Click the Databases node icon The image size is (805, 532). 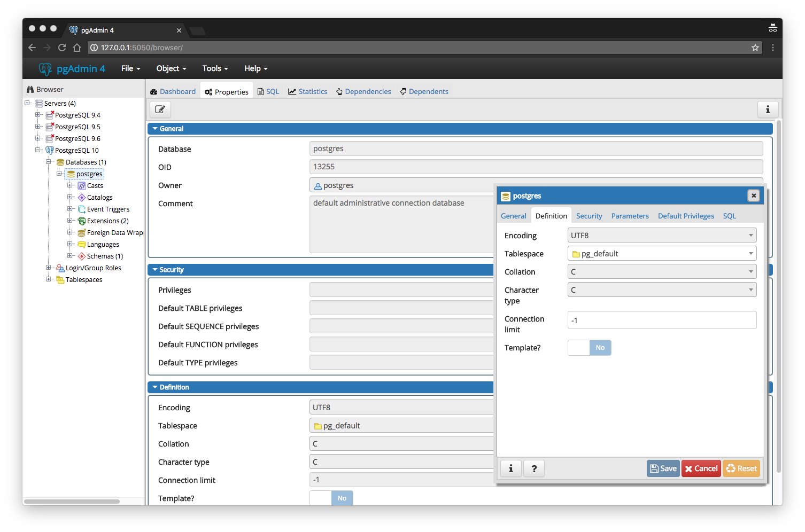click(x=60, y=162)
